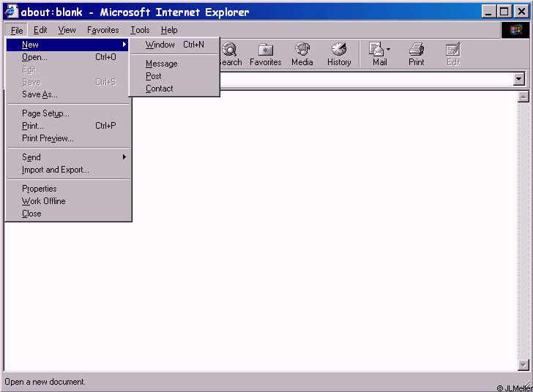The height and width of the screenshot is (392, 533).
Task: Open the History toolbar button
Action: (339, 54)
